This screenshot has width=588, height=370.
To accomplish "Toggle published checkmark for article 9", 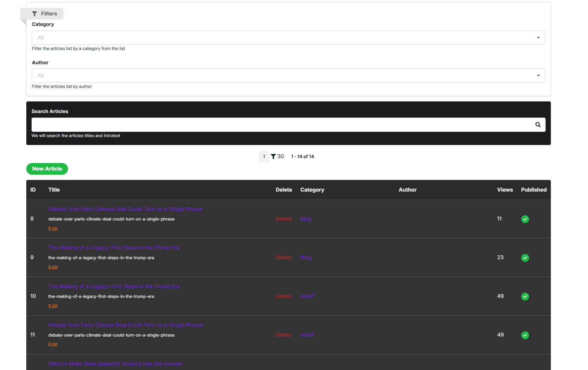I will (525, 258).
